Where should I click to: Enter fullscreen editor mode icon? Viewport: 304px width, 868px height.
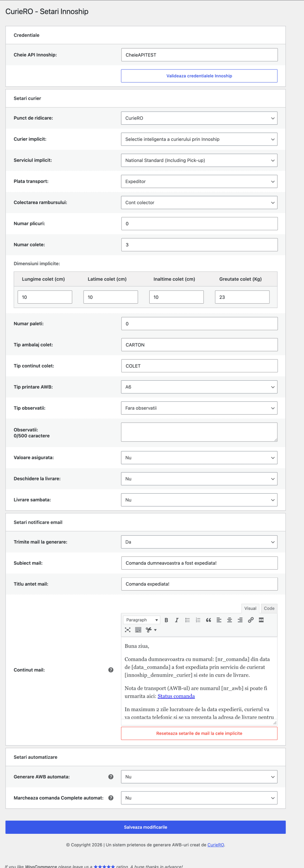pos(128,630)
